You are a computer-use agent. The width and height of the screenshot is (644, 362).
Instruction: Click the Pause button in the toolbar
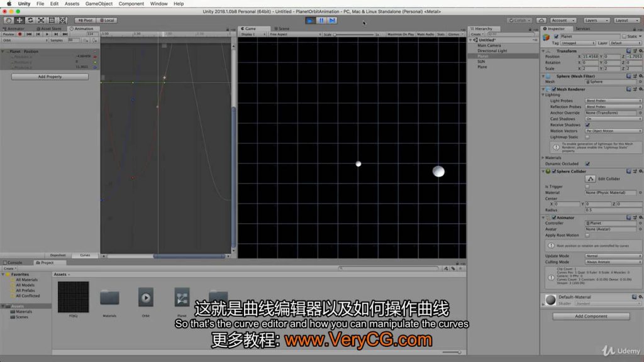(x=321, y=20)
